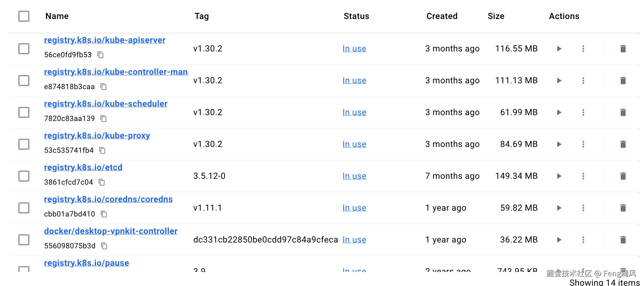
Task: Sort the table by Created column
Action: 441,16
